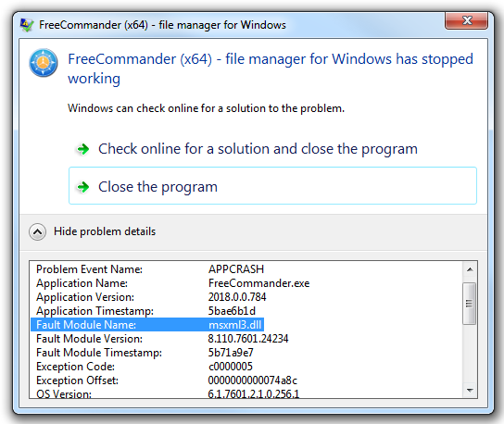Select the Application Name label
Image resolution: width=504 pixels, height=424 pixels.
click(x=82, y=283)
